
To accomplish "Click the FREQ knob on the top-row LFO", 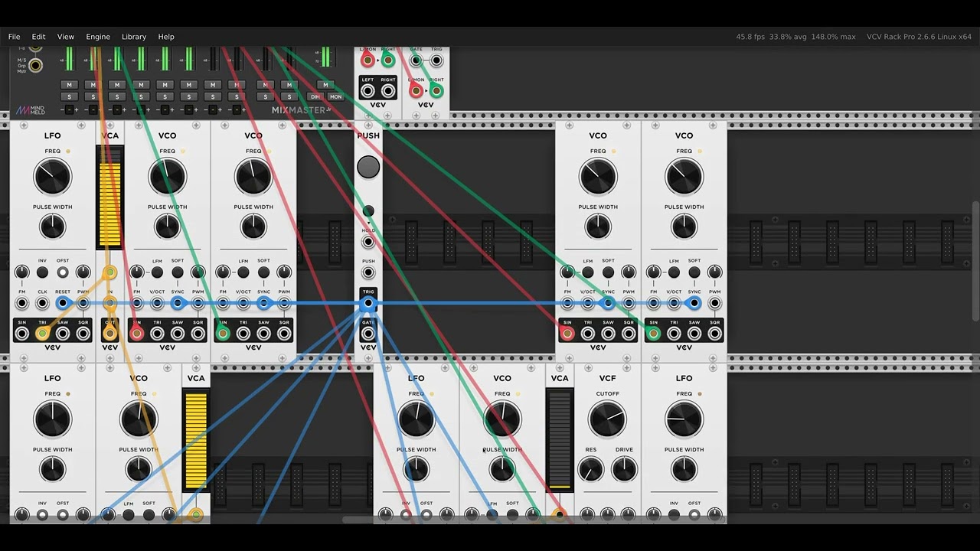I will point(52,177).
